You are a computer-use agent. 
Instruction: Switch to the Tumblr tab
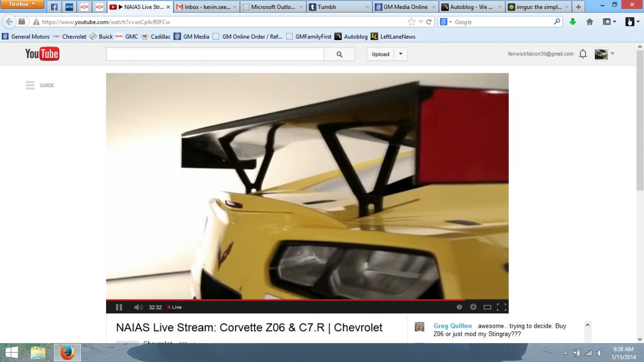338,7
